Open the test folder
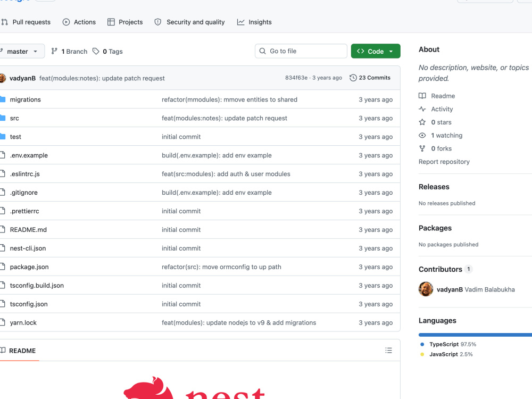Screen dimensions: 532x399 pyautogui.click(x=15, y=137)
